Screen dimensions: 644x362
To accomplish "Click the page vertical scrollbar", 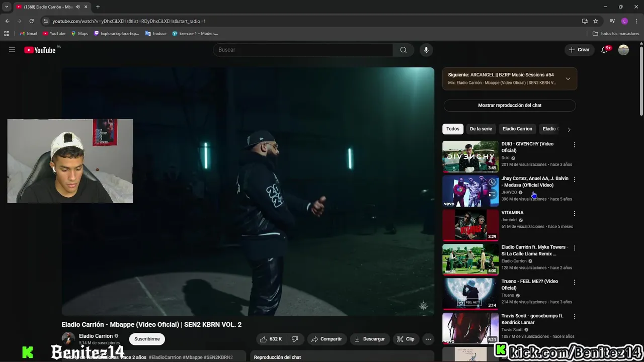I will coord(641,80).
